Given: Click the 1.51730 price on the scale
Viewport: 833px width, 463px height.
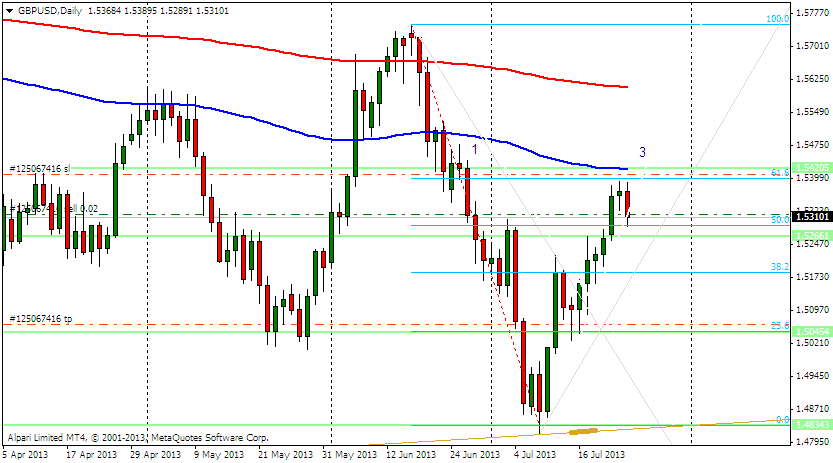Looking at the screenshot, I should click(812, 277).
